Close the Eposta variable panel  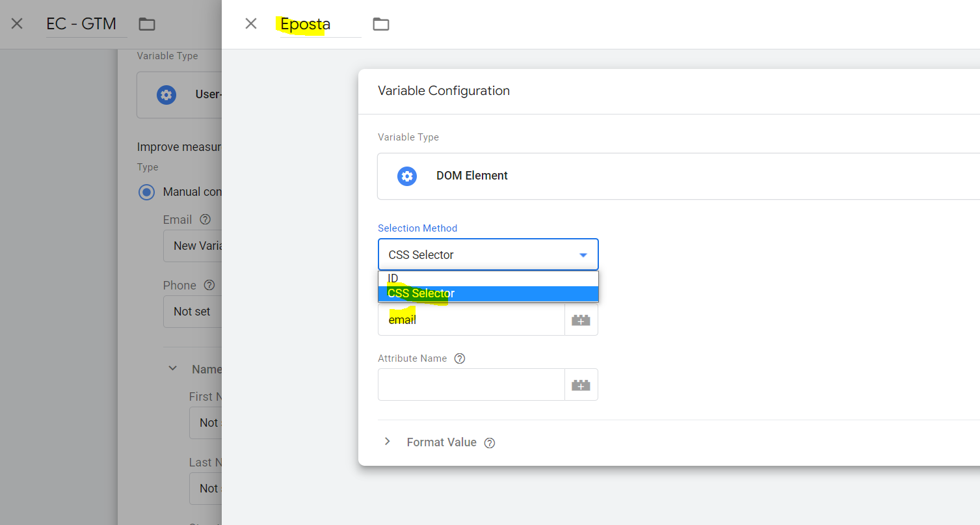251,24
